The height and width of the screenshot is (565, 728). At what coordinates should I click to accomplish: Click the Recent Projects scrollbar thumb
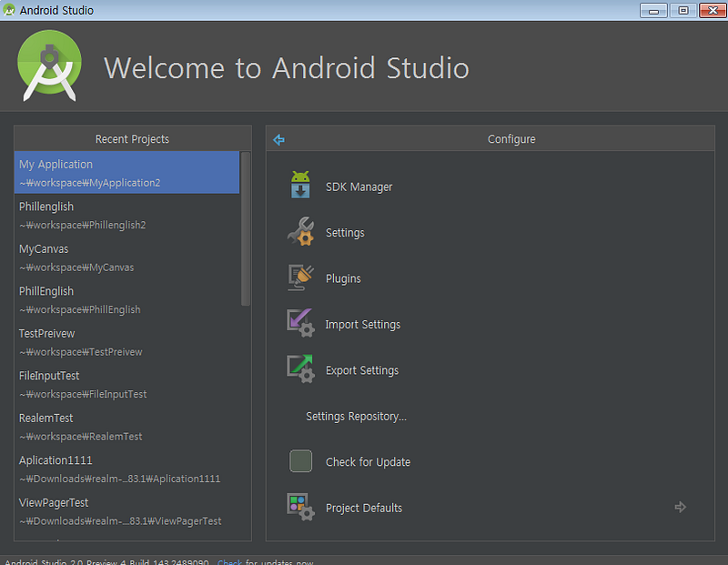point(246,229)
